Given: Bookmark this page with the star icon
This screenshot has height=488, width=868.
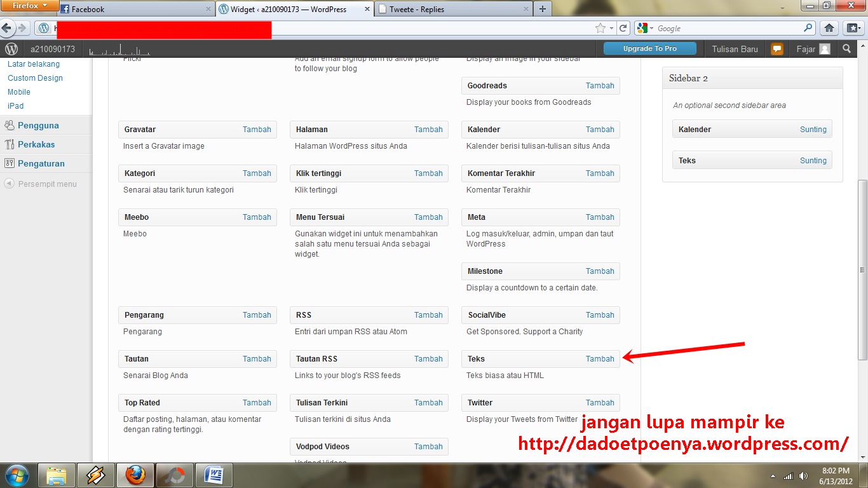Looking at the screenshot, I should coord(600,28).
